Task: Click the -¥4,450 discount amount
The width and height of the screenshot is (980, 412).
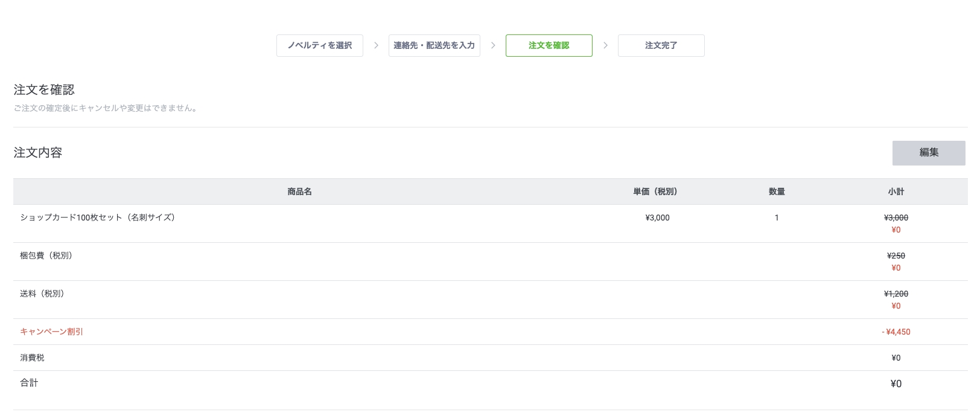Action: (896, 332)
